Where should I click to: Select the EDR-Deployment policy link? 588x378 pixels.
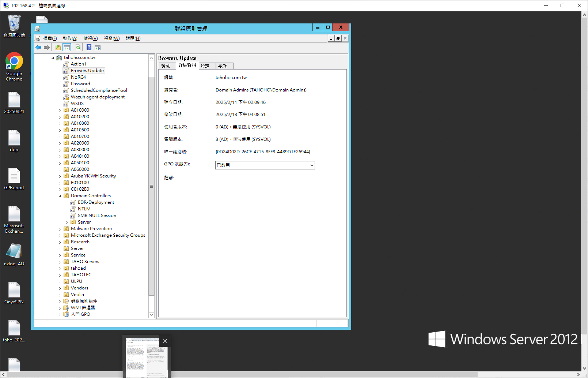[x=96, y=202]
